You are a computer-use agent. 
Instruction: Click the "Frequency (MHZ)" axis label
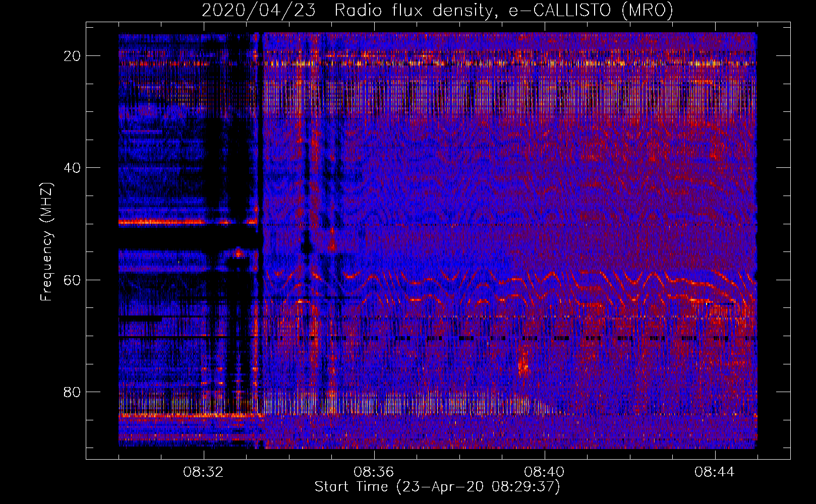(46, 241)
